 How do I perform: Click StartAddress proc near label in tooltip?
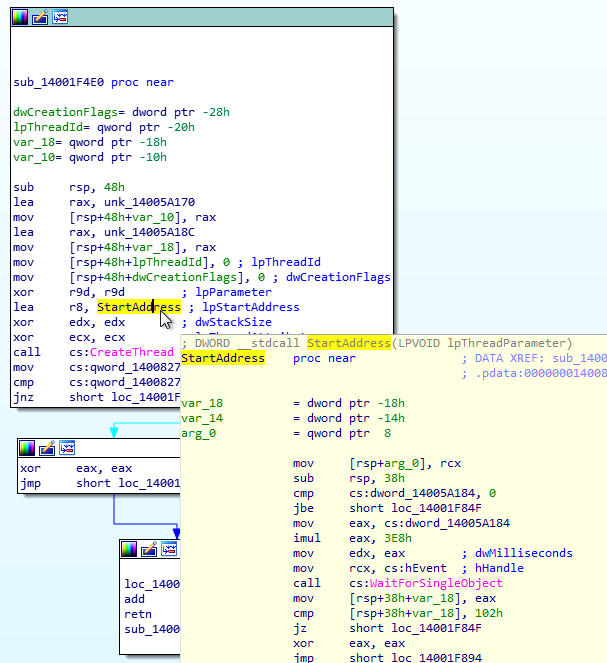pyautogui.click(x=268, y=358)
